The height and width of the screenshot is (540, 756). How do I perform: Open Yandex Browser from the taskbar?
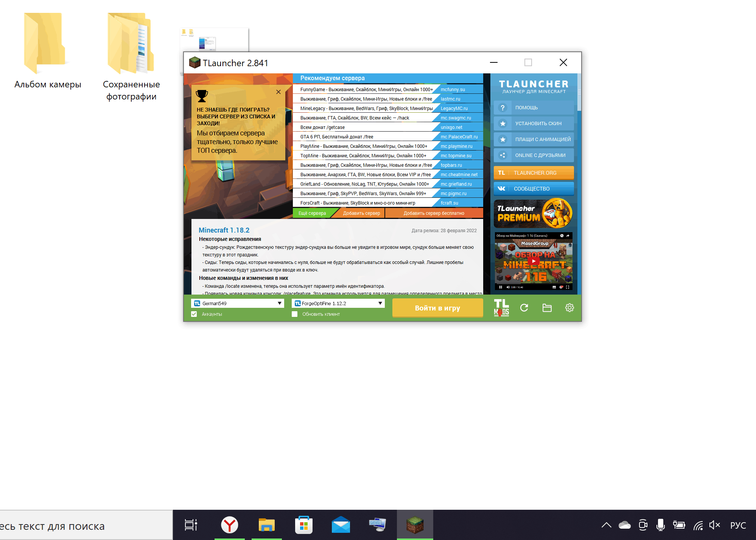point(230,525)
